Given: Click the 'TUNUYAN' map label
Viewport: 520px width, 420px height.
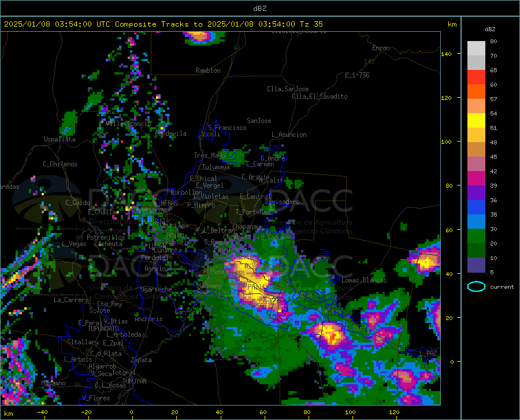Looking at the screenshot, I should click(x=134, y=381).
